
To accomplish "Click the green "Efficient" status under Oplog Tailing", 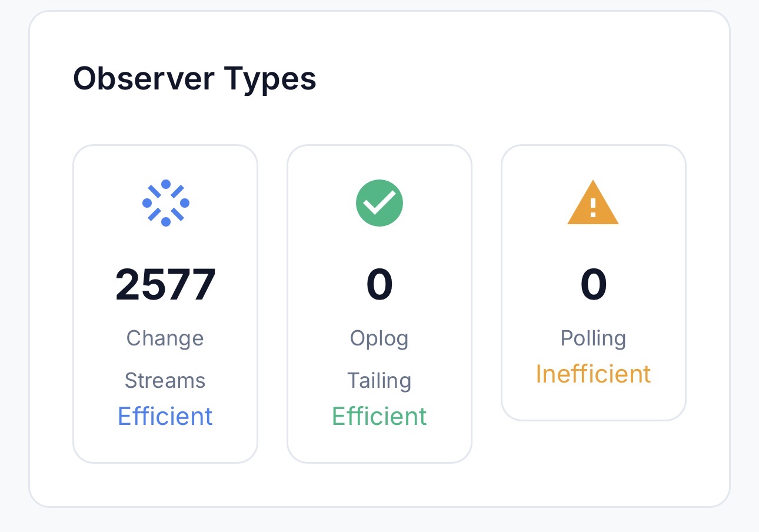I will click(x=379, y=416).
